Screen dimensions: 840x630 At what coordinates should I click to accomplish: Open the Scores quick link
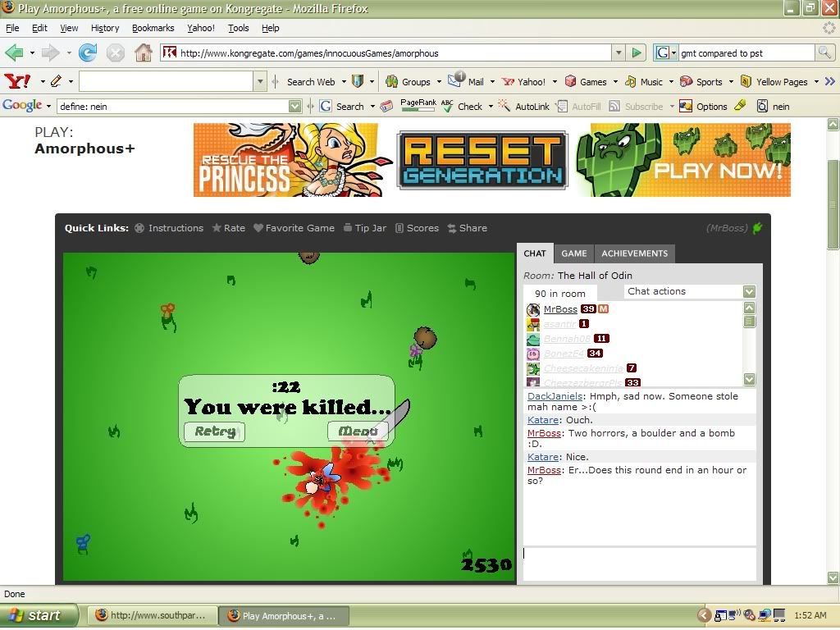(x=417, y=228)
